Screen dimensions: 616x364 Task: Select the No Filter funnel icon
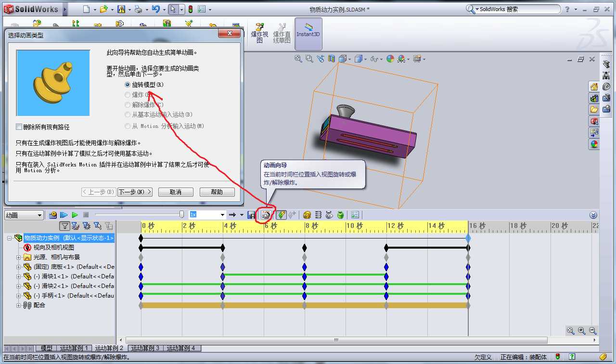[x=64, y=226]
